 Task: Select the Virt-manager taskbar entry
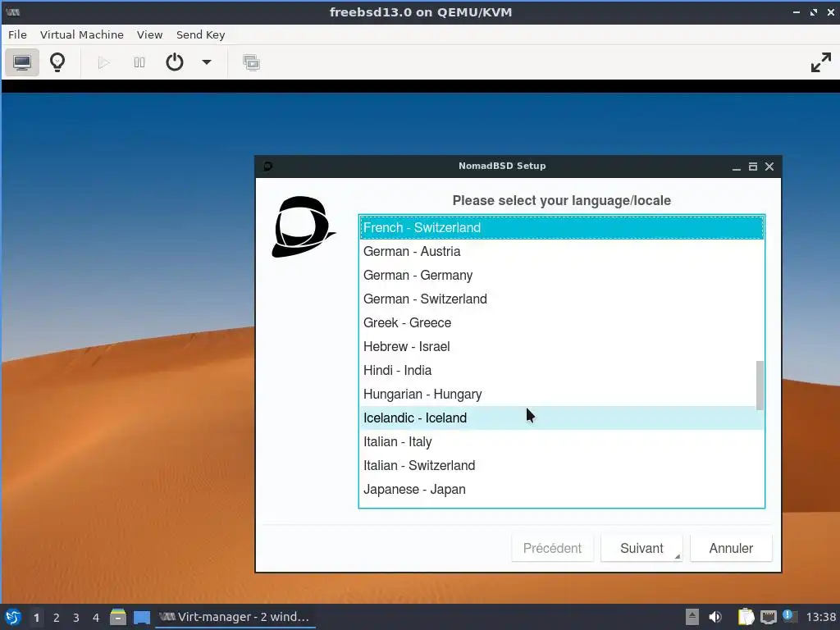235,617
